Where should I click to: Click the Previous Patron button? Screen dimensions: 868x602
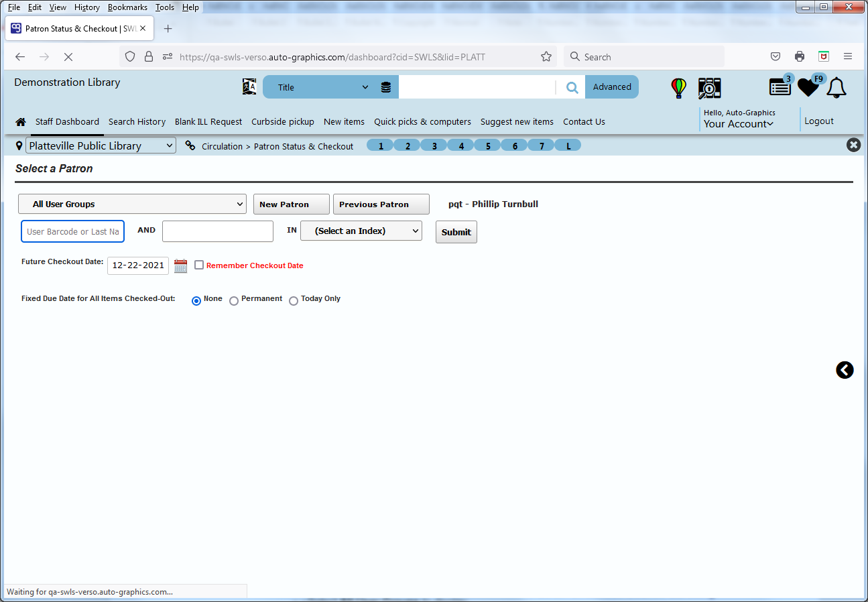(x=381, y=204)
